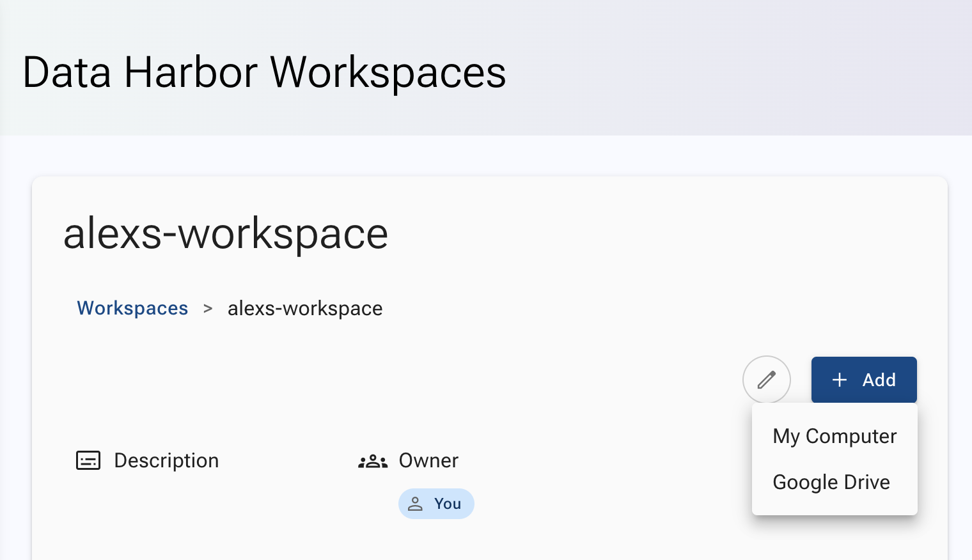Select the alexs-workspace breadcrumb text
Viewport: 972px width, 560px height.
click(x=305, y=308)
